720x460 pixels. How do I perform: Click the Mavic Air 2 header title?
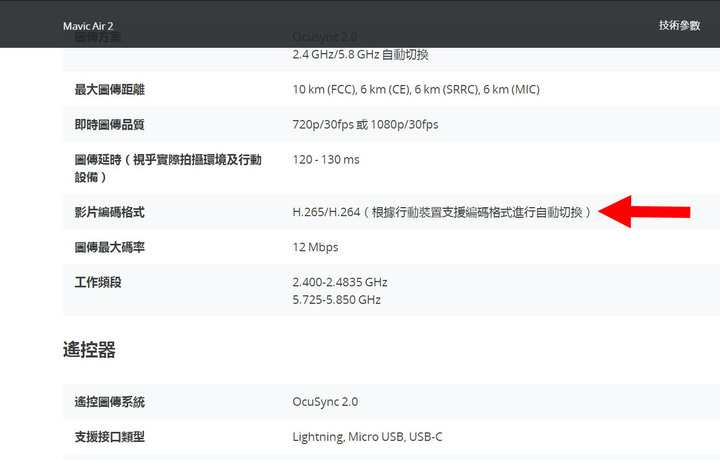(88, 26)
